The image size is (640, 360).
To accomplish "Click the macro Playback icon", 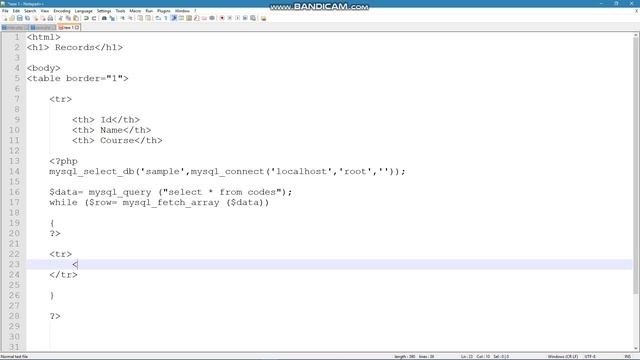I will [238, 18].
